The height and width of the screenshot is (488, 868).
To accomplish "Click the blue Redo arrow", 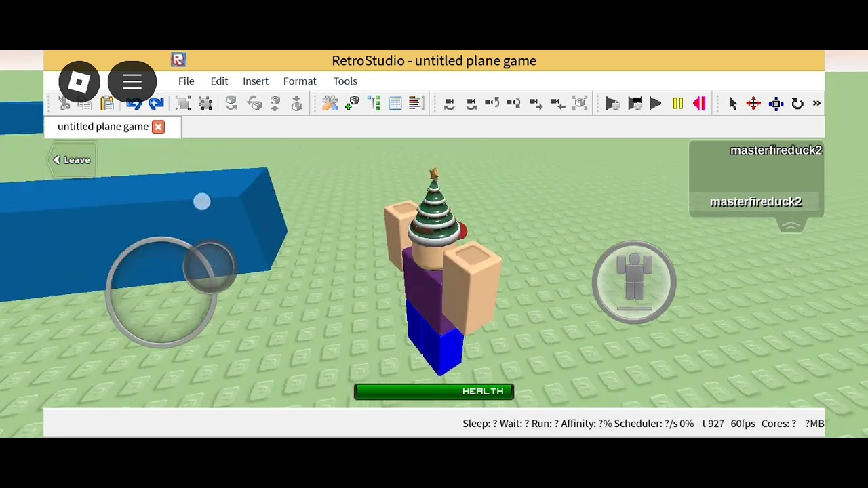I will coord(156,104).
